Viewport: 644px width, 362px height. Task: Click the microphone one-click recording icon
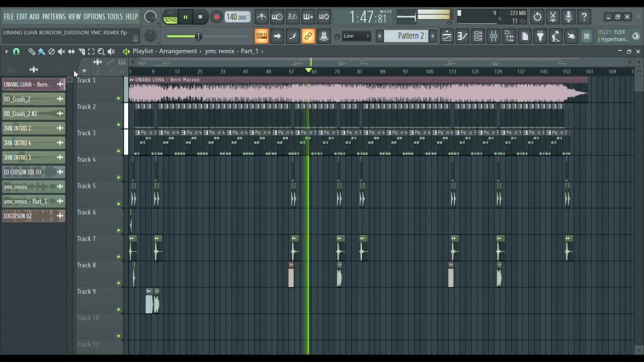pyautogui.click(x=569, y=17)
